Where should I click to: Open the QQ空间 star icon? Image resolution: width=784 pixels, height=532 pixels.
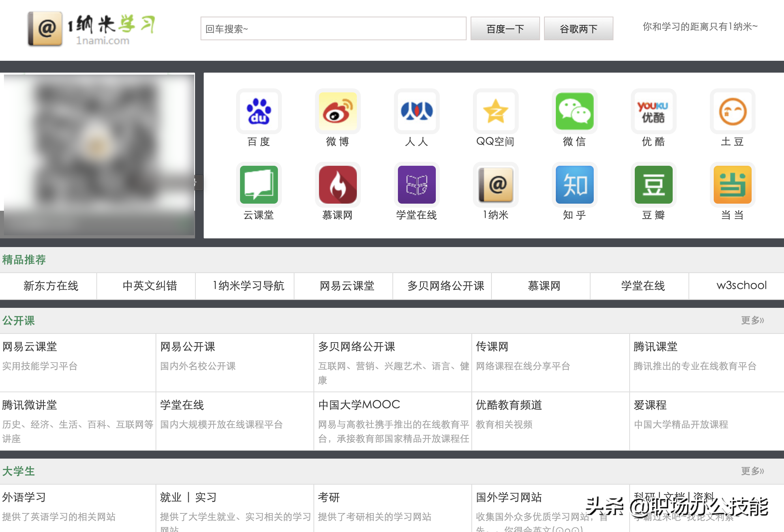tap(495, 111)
